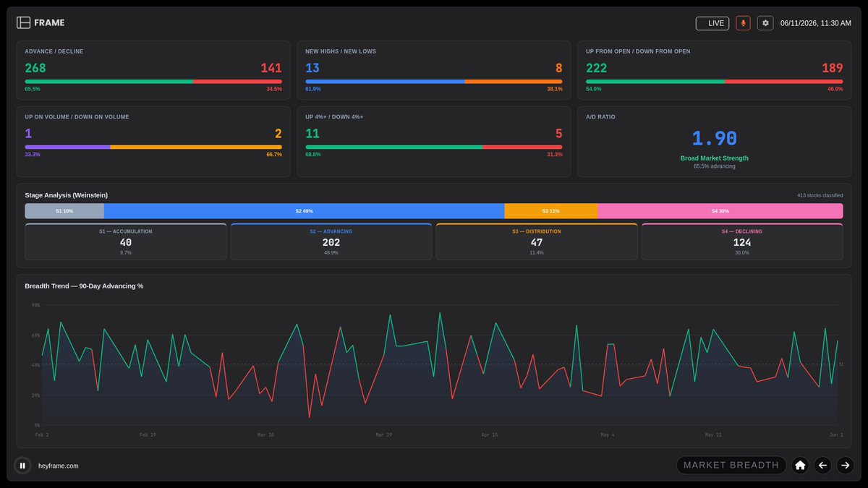Screen dimensions: 868x488
Task: Click the date and time 06/11/2026, 11:30 AM
Action: 815,23
